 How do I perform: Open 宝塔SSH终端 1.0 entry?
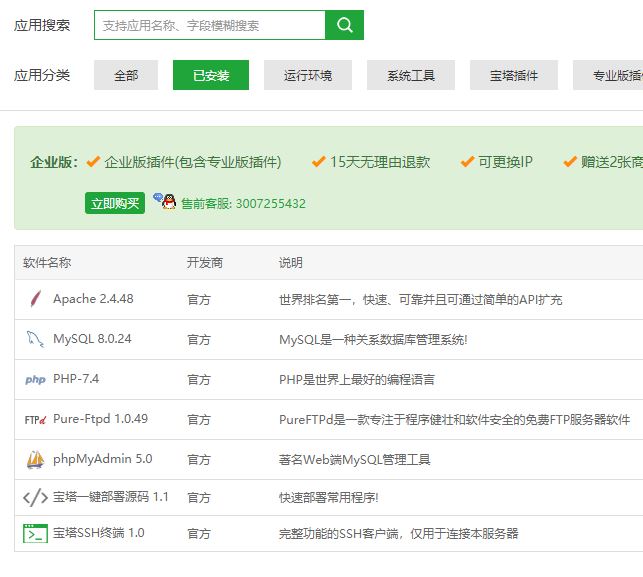click(98, 533)
